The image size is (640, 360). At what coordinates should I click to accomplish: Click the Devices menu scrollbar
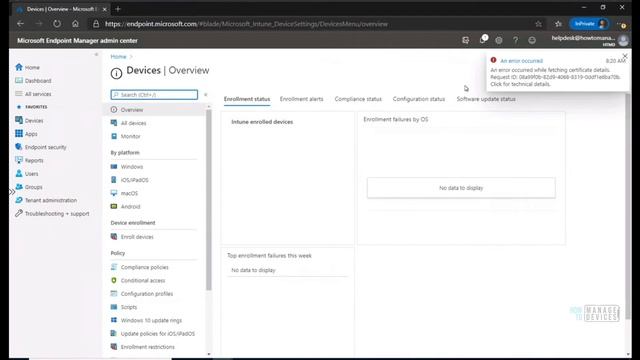[x=209, y=200]
